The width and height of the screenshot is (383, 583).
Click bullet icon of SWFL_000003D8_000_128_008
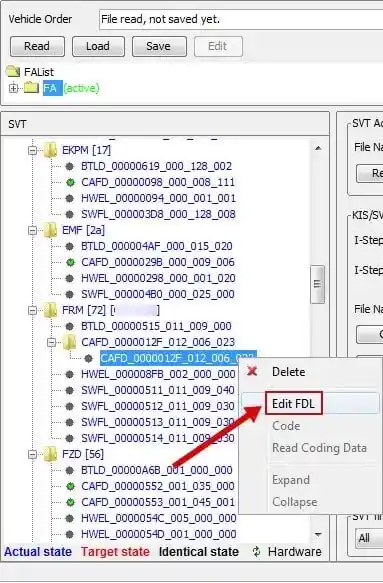coord(70,214)
